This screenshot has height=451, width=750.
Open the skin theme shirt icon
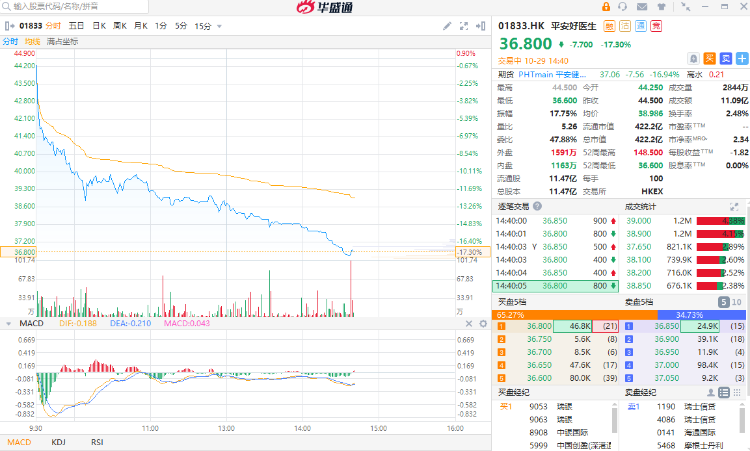[662, 7]
